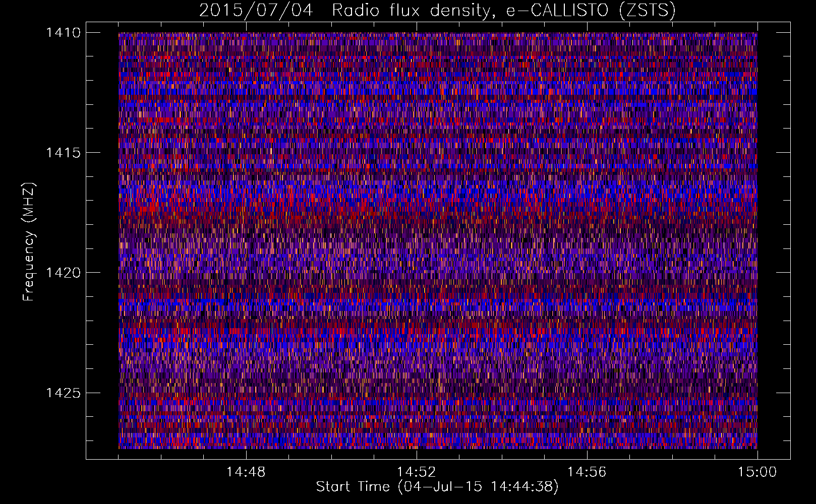The height and width of the screenshot is (504, 816).
Task: Click the 'Start Time (04-Jul-15 14:44:38)' axis label
Action: [437, 487]
